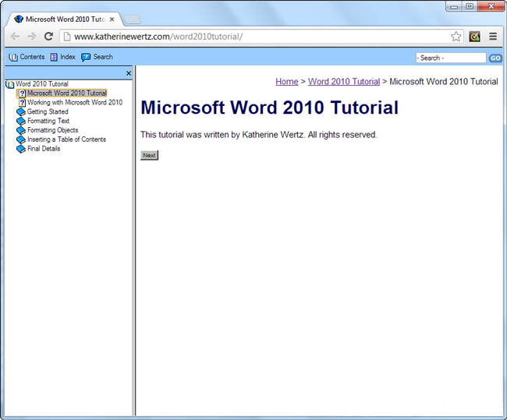Expand the Inserting a Table of Contents book icon
The width and height of the screenshot is (507, 420).
[21, 140]
